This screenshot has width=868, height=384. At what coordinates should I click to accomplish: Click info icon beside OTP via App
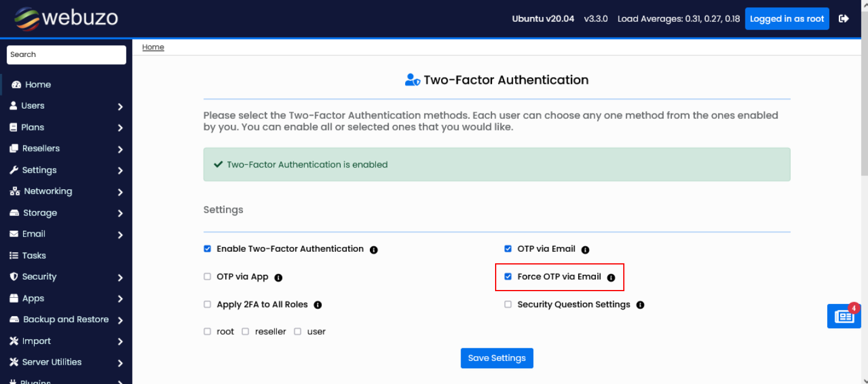278,277
